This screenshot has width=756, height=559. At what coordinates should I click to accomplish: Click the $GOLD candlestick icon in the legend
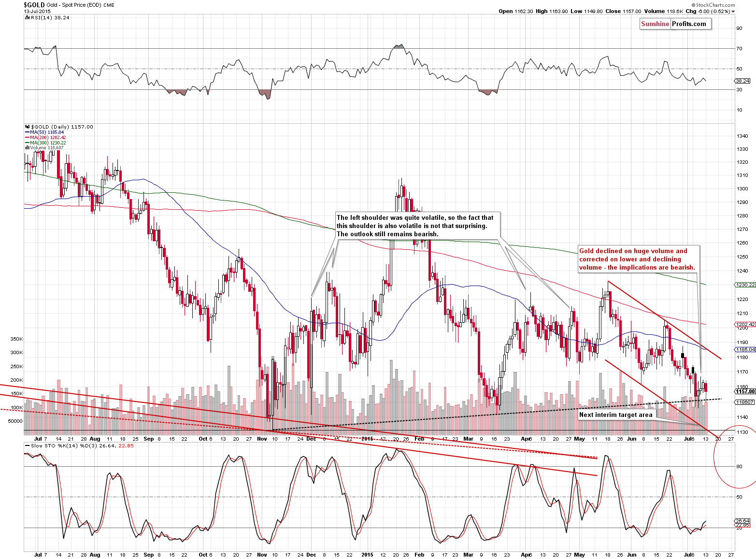tap(27, 127)
